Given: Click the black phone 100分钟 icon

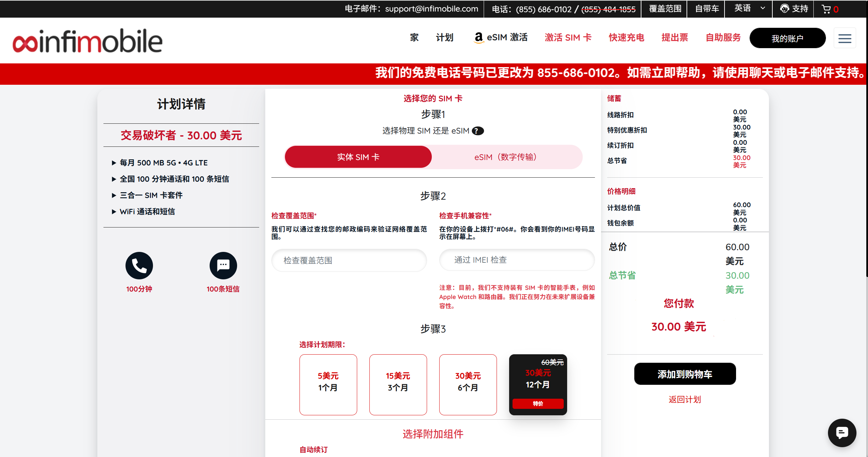Looking at the screenshot, I should [x=139, y=265].
